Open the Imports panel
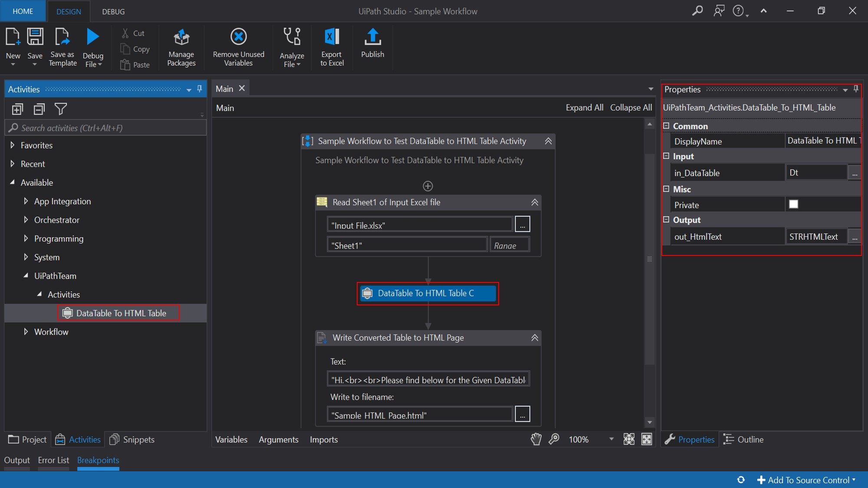 click(x=324, y=439)
